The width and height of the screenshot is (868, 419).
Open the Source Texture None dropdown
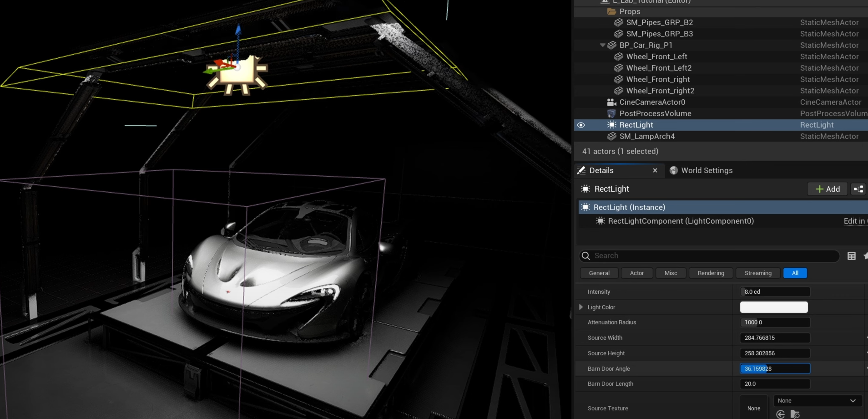[817, 401]
